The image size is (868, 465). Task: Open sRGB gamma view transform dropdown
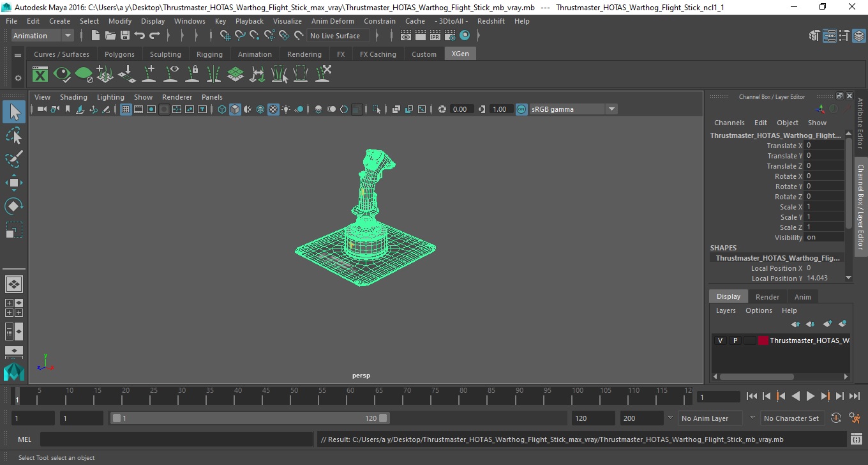(574, 109)
